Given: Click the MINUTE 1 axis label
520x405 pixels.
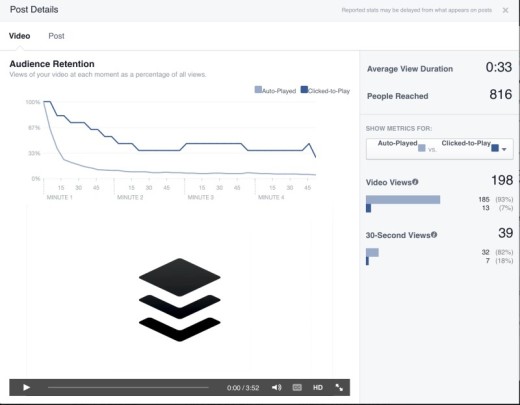Looking at the screenshot, I should click(59, 197).
